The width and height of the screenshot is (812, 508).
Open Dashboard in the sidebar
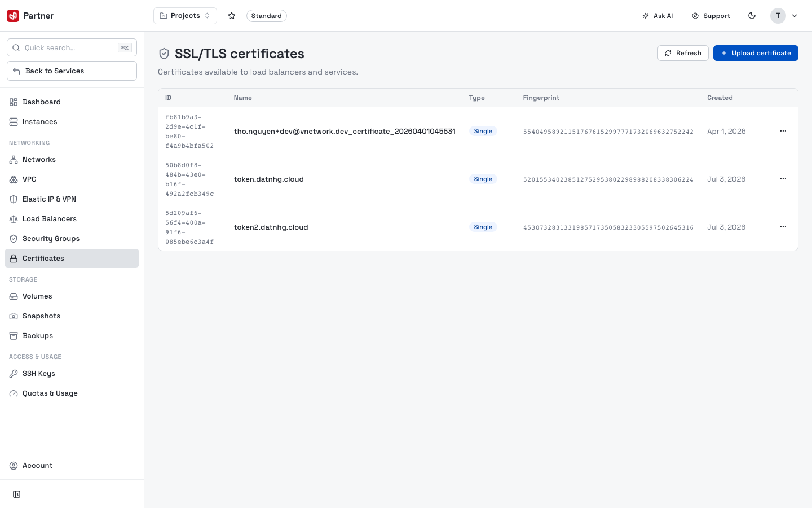[x=72, y=102]
